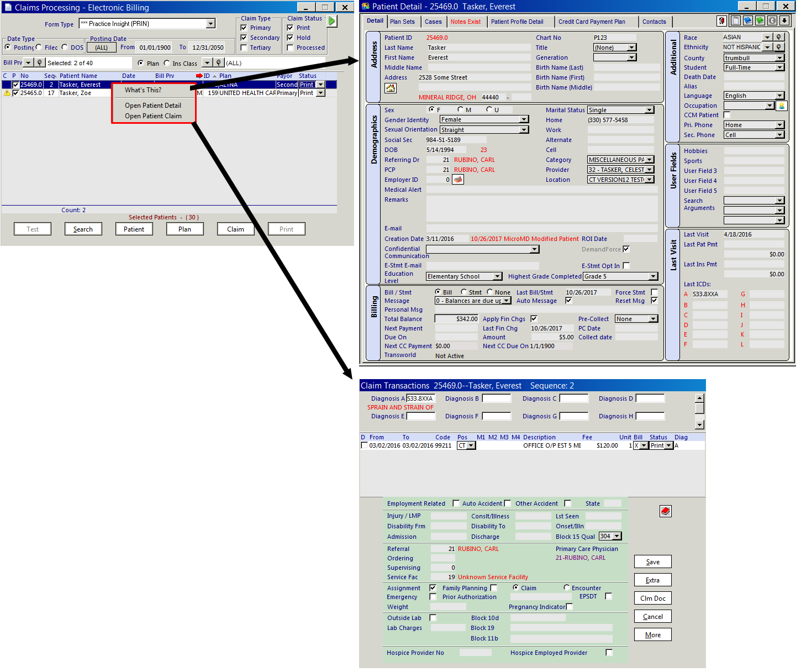This screenshot has width=801, height=672.
Task: Click the Bill Prv search lookup icon
Action: [x=39, y=63]
